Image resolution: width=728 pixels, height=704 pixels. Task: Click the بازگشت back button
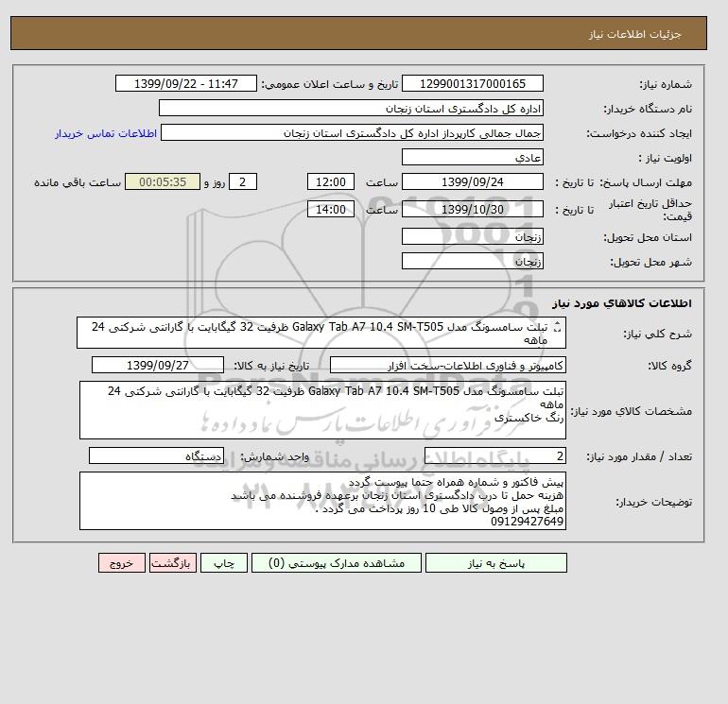click(173, 563)
